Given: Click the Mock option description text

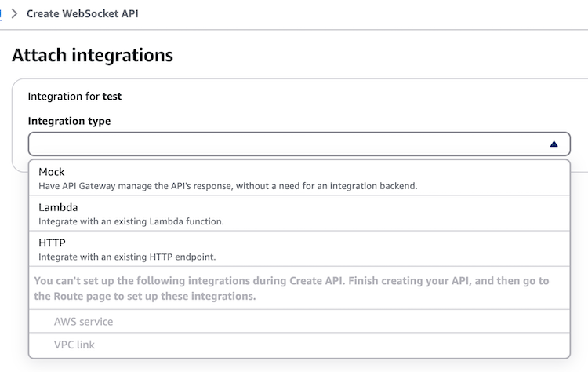Looking at the screenshot, I should point(227,186).
